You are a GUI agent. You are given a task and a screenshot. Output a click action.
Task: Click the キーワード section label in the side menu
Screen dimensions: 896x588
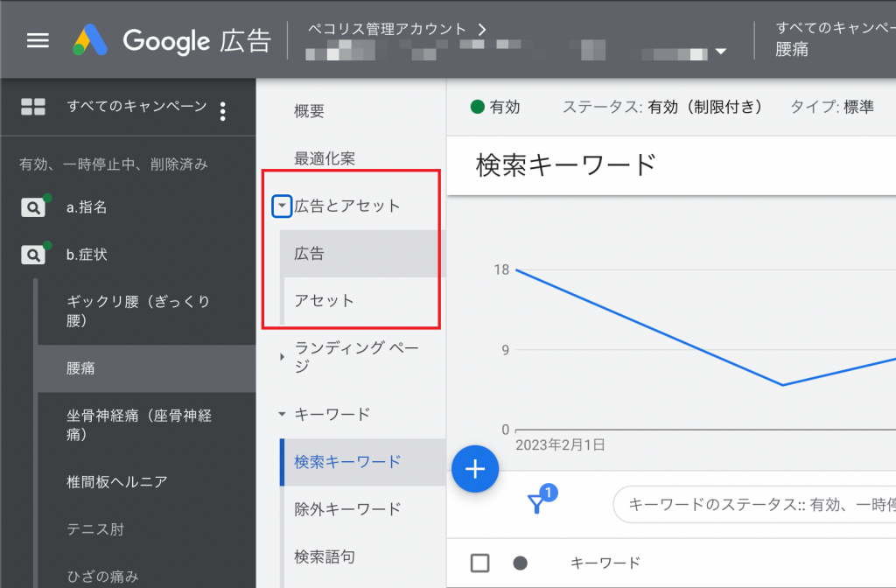(332, 414)
